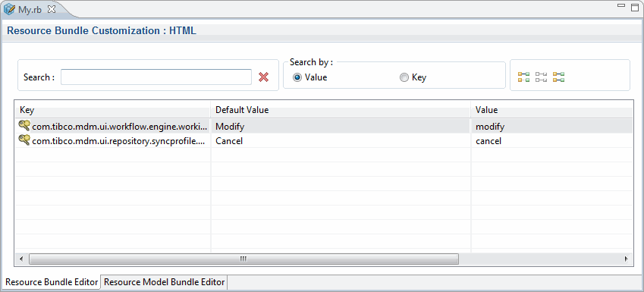644x292 pixels.
Task: Click the left arrow of horizontal scrollbar
Action: (x=21, y=259)
